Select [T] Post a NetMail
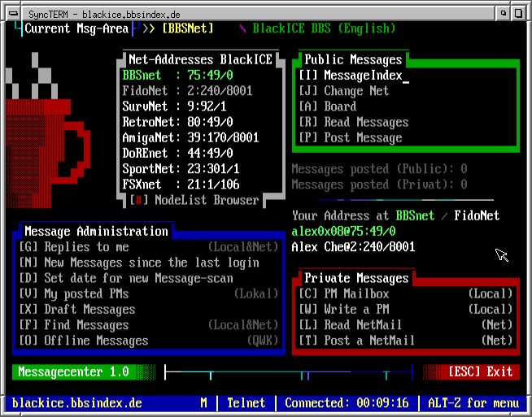The width and height of the screenshot is (532, 417). [x=406, y=341]
